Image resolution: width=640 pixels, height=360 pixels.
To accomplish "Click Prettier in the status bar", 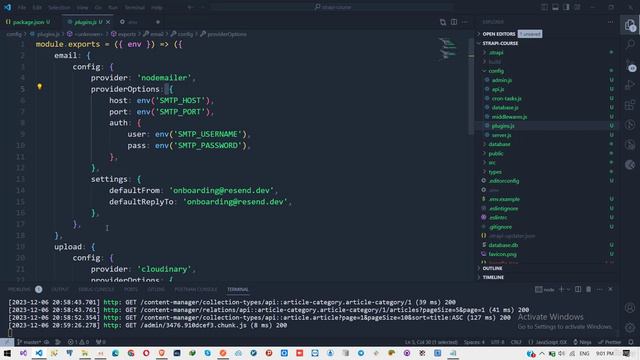I will pos(610,342).
